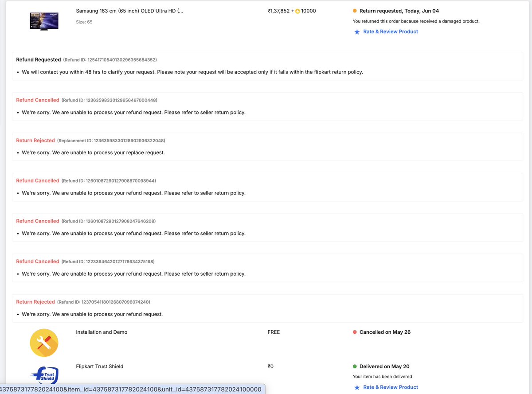Screen dimensions: 532x394
Task: Select Refund ID ending 355684352
Action: click(110, 60)
